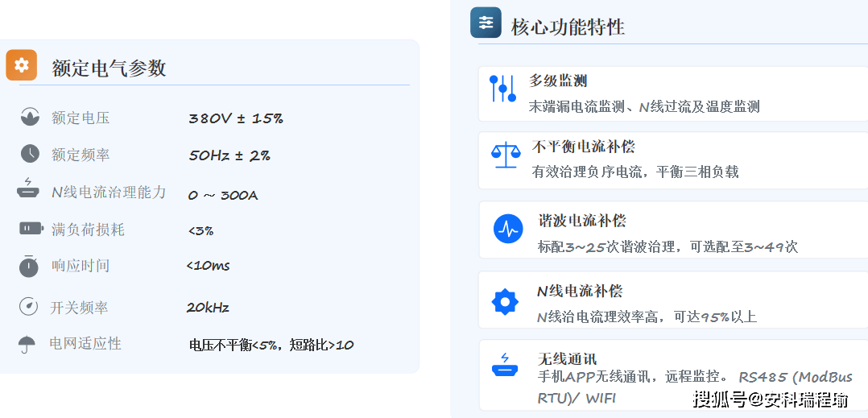Image resolution: width=868 pixels, height=418 pixels.
Task: Click the 380V ± 15% voltage value
Action: [235, 118]
